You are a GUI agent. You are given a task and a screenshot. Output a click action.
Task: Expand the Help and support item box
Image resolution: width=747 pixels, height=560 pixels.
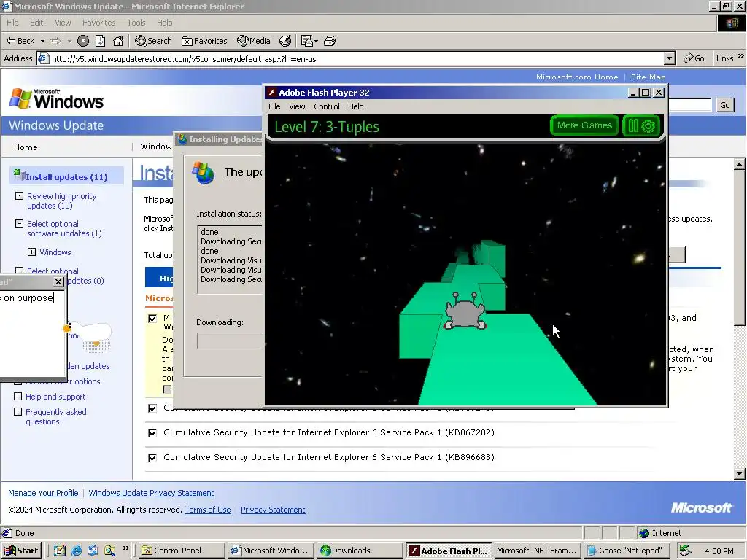18,396
